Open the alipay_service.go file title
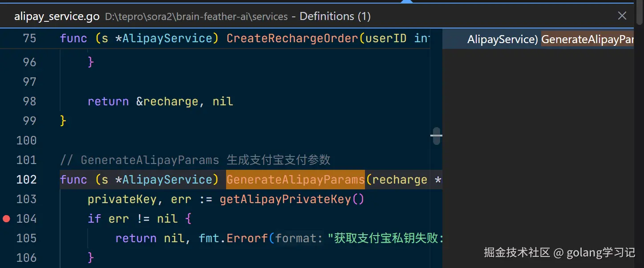644x268 pixels. 57,17
